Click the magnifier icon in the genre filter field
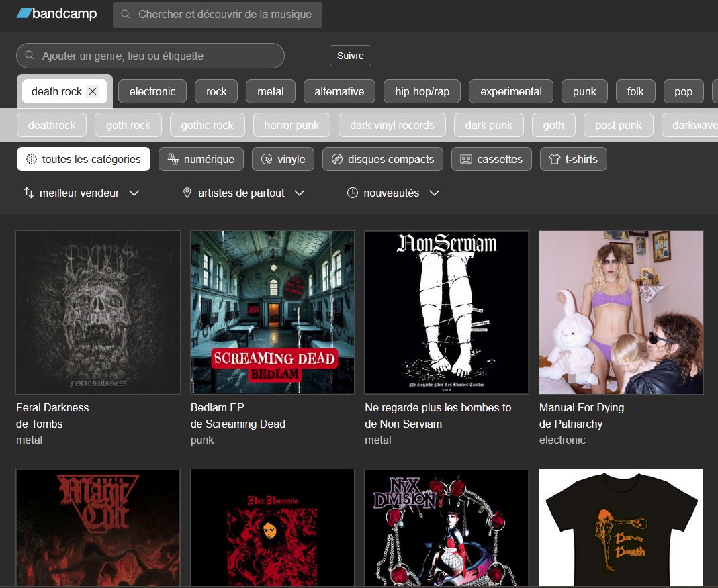Image resolution: width=718 pixels, height=588 pixels. [x=30, y=55]
